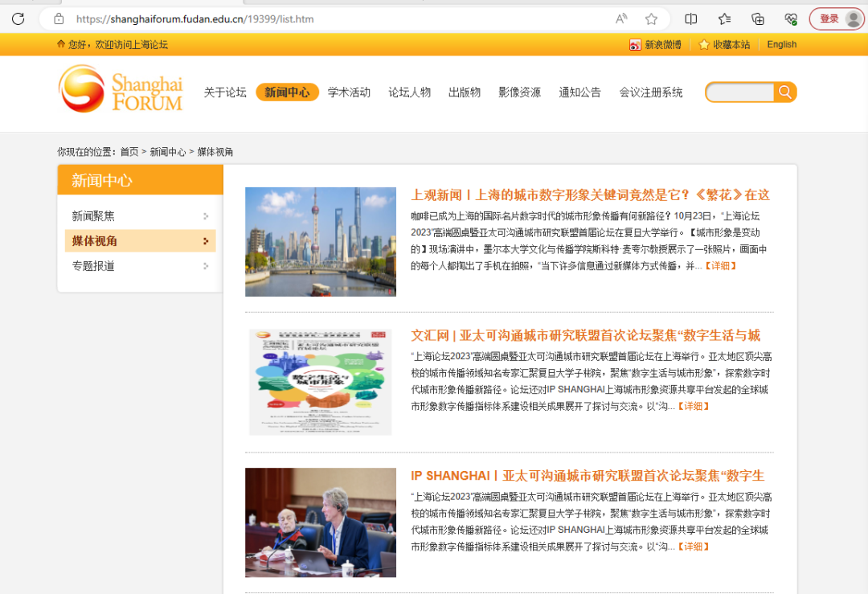Click the Browser essentials heart icon

pos(790,18)
